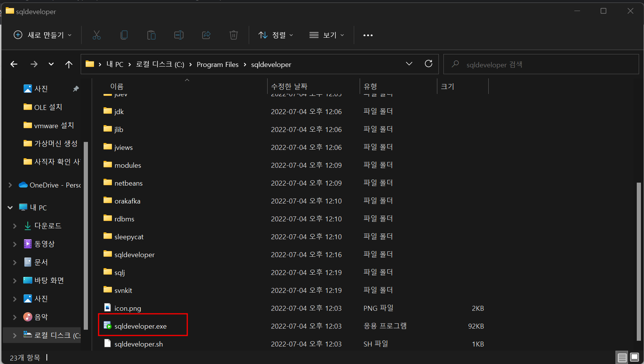Click the sqldeveloper 검색 search field
The height and width of the screenshot is (364, 644).
coord(541,64)
